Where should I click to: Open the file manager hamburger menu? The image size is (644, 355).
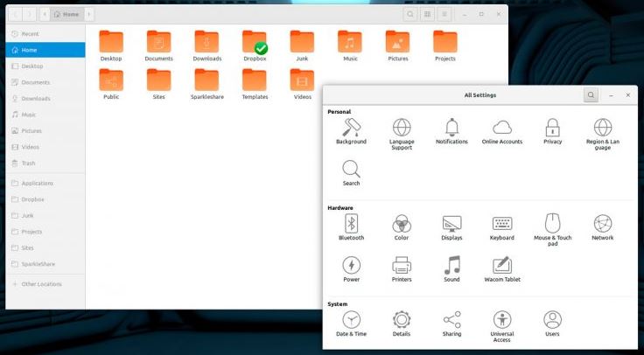(x=444, y=15)
